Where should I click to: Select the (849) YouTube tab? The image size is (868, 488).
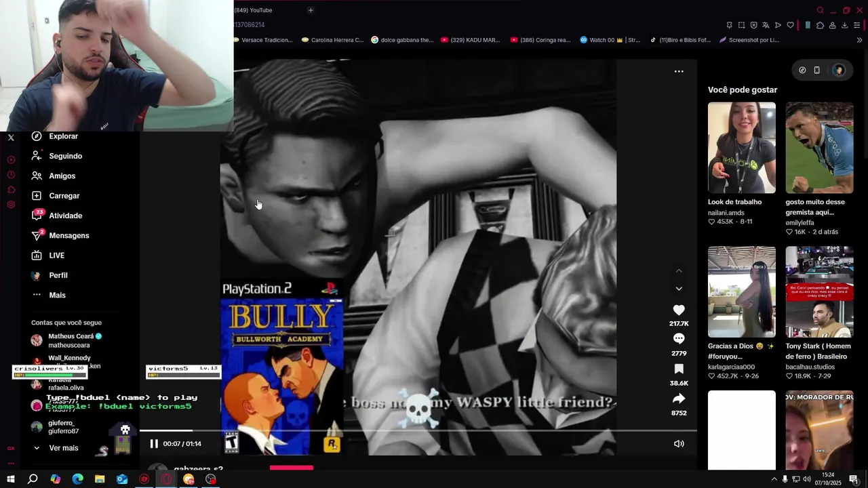coord(253,10)
